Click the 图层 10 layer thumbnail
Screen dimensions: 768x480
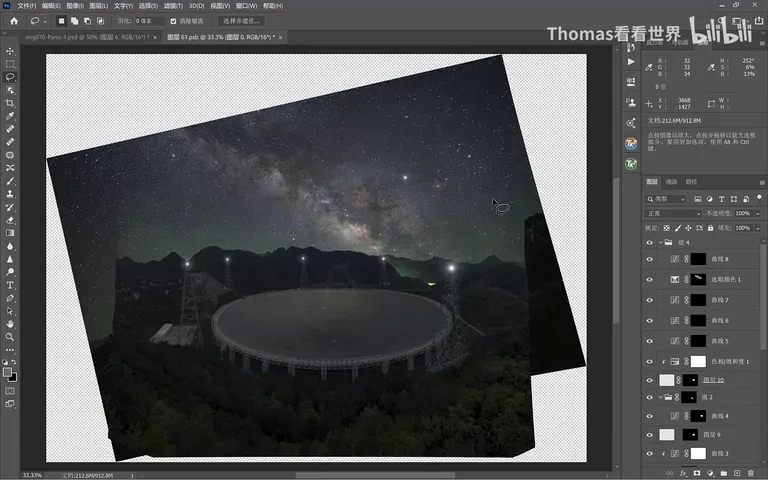pos(667,380)
